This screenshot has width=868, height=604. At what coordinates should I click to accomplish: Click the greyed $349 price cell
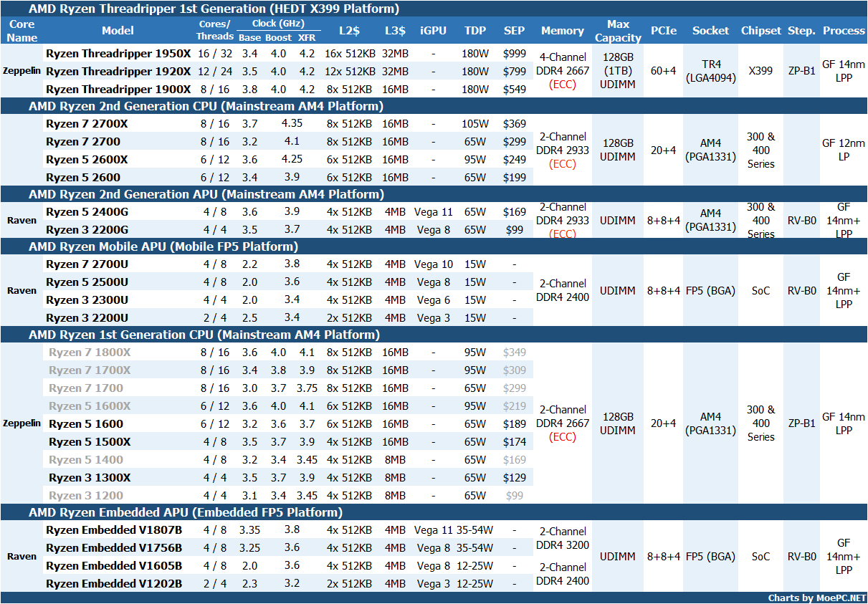point(514,353)
